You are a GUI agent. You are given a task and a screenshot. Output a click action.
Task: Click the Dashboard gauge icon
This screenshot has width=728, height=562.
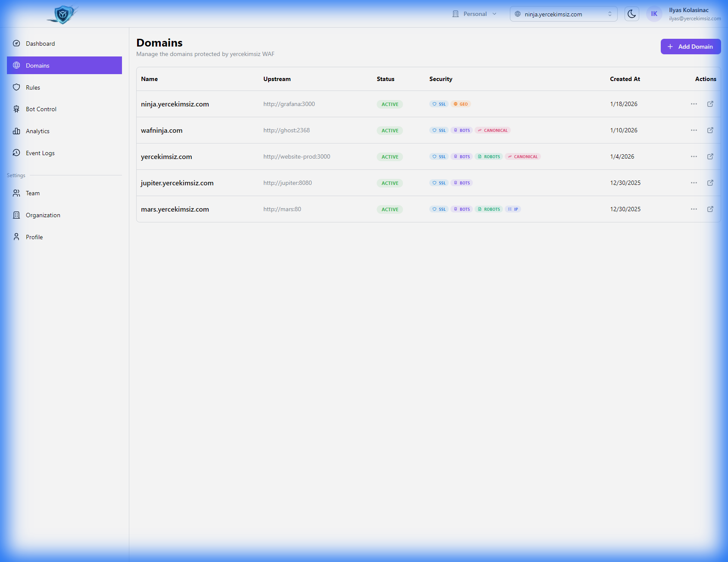tap(16, 43)
